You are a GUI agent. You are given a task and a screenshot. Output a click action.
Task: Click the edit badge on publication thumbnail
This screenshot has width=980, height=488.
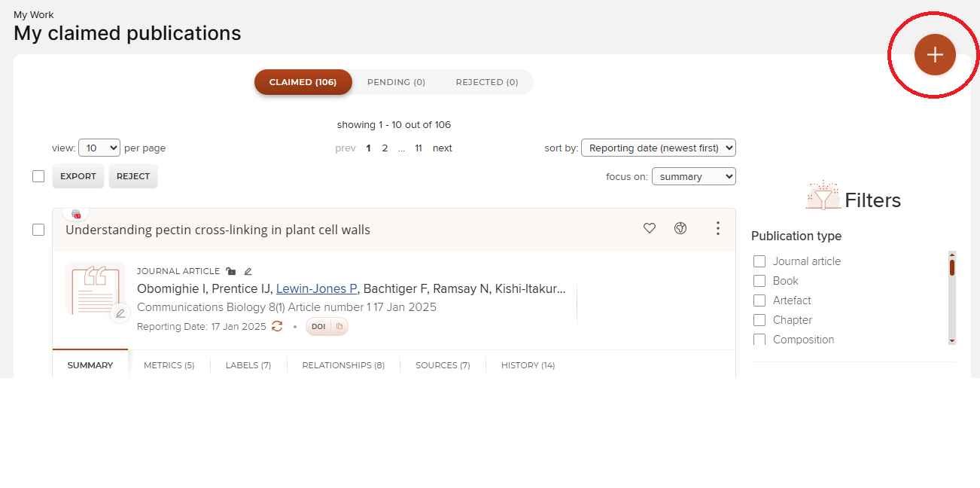[120, 313]
